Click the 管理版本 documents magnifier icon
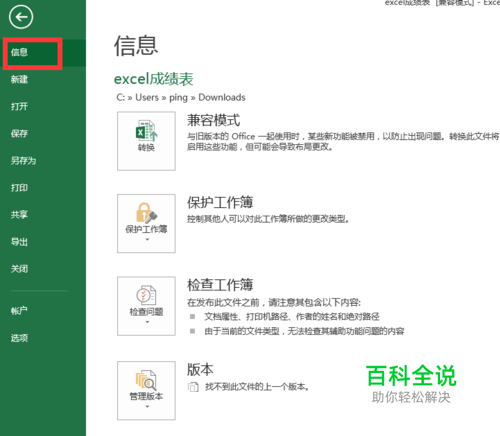This screenshot has height=436, width=500. click(146, 380)
